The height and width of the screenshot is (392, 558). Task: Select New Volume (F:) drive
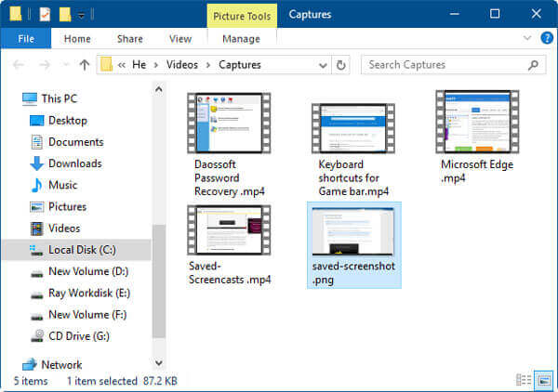point(79,315)
